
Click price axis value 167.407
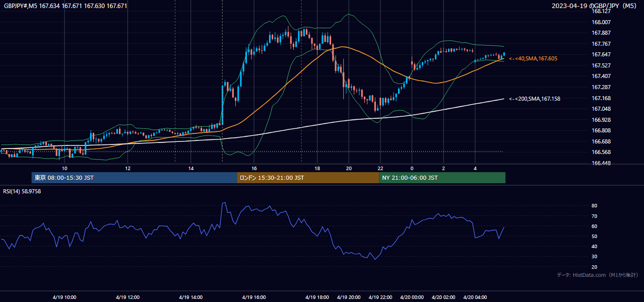601,76
